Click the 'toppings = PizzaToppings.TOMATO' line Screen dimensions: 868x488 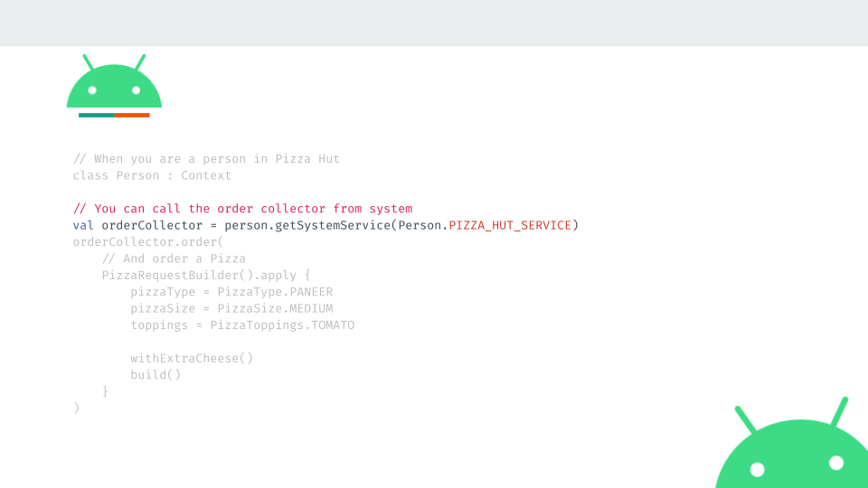click(x=242, y=324)
